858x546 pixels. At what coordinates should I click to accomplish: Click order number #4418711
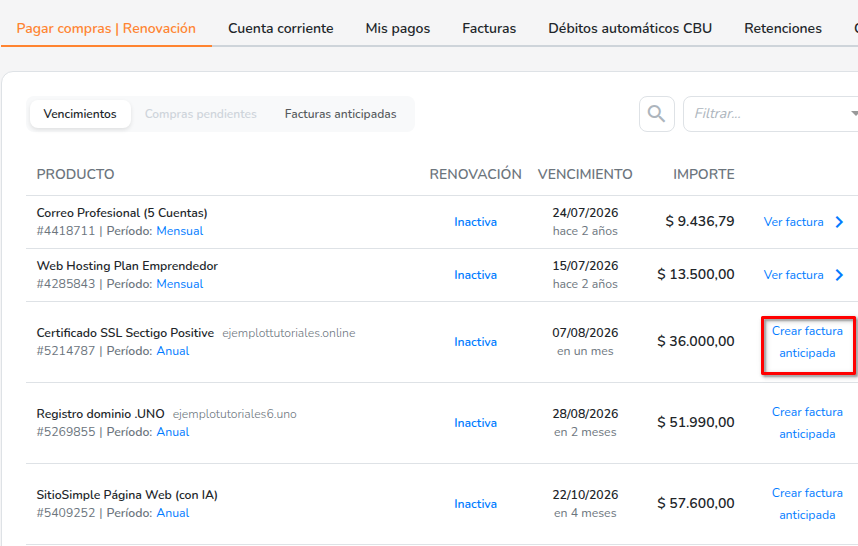pos(66,231)
